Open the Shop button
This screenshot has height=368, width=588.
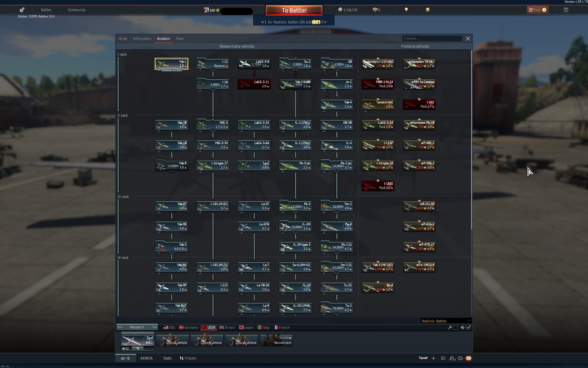pyautogui.click(x=537, y=10)
